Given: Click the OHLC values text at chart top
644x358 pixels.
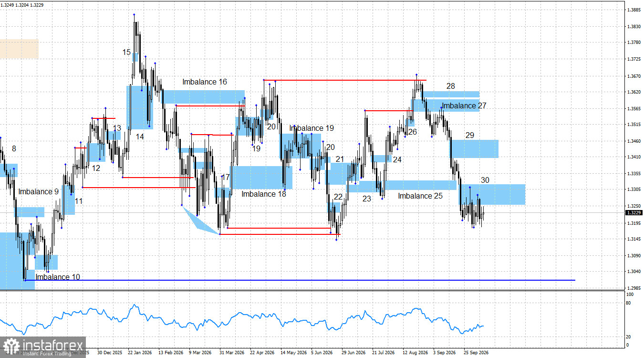Looking at the screenshot, I should (23, 4).
